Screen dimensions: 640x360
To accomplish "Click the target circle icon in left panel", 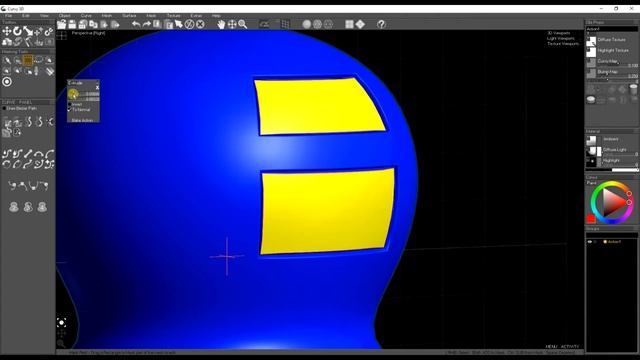I will (7, 82).
